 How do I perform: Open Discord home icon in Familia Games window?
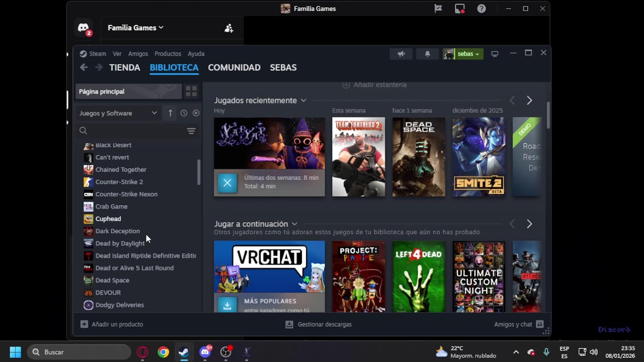[x=84, y=28]
